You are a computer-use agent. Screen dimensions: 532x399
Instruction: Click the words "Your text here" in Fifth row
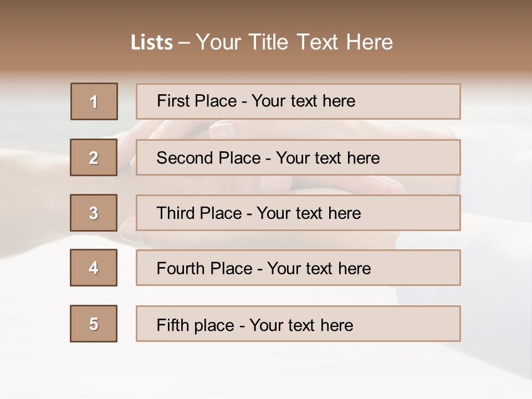click(301, 325)
